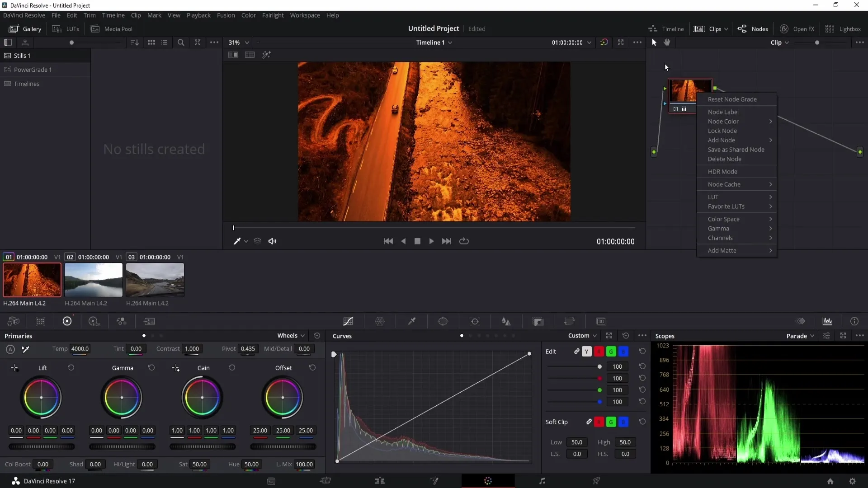Viewport: 868px width, 488px height.
Task: Open the LUTs browser button
Action: click(x=66, y=29)
